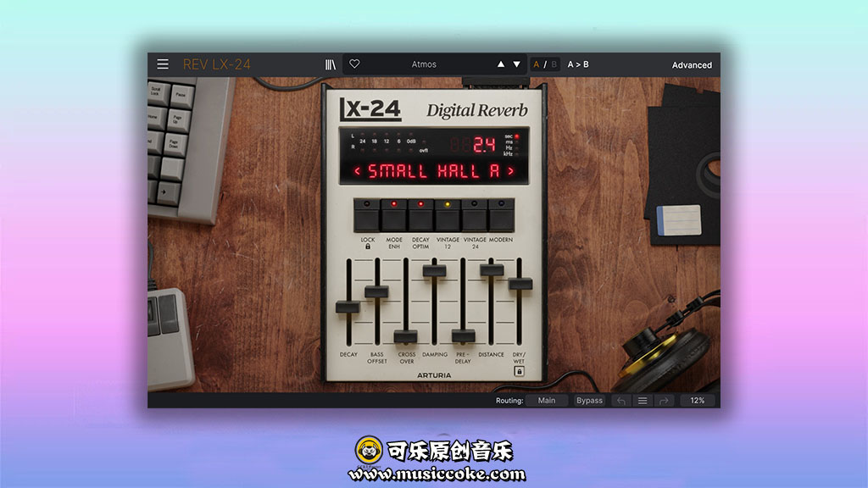Screen dimensions: 868x488
Task: Click the Decay slider handle
Action: tap(348, 307)
